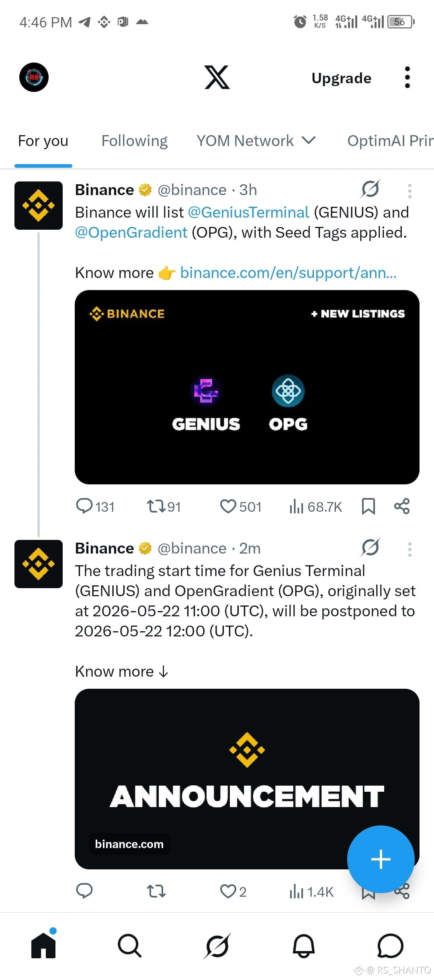This screenshot has width=434, height=980.
Task: Bookmark the GENIUS and OPG listing post
Action: 368,506
